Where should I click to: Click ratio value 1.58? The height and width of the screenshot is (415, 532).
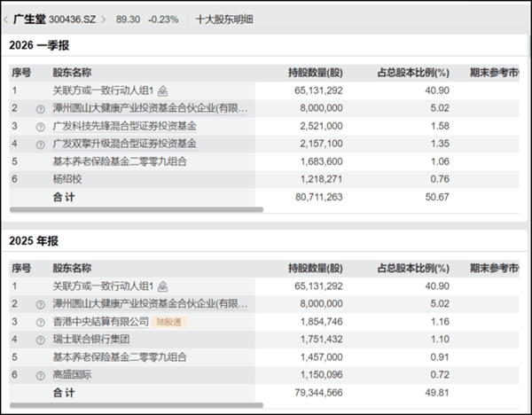[440, 126]
